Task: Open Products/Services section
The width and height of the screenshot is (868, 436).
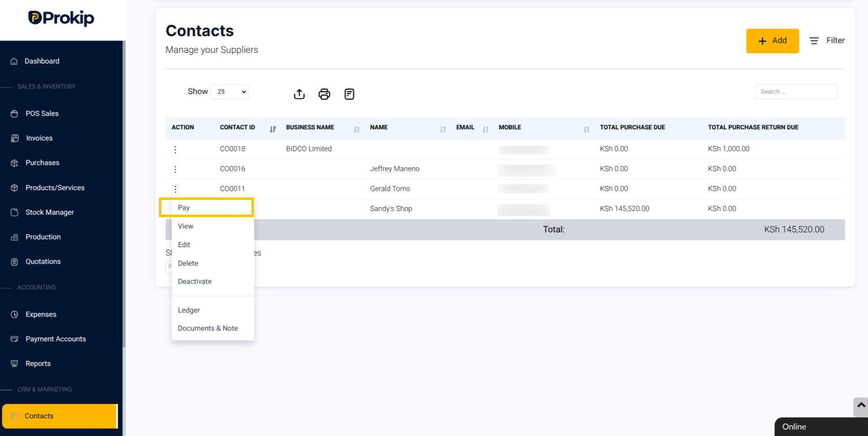Action: pos(55,188)
